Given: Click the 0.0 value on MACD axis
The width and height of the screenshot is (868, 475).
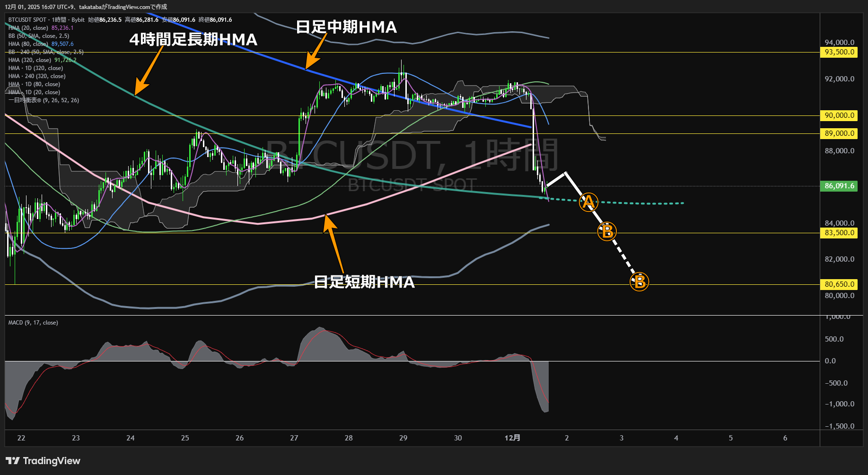Looking at the screenshot, I should point(831,361).
